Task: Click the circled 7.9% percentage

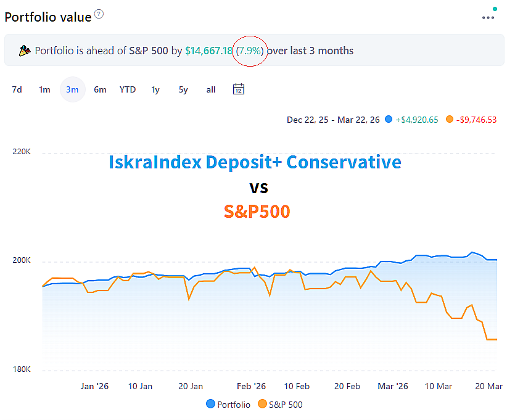Action: [250, 51]
